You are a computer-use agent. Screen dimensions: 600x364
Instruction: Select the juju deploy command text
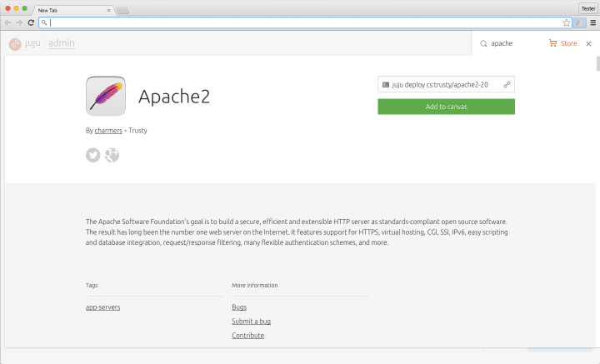(440, 85)
